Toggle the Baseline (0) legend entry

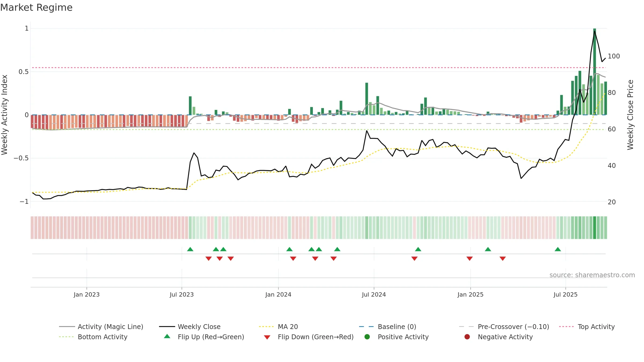[x=387, y=327]
